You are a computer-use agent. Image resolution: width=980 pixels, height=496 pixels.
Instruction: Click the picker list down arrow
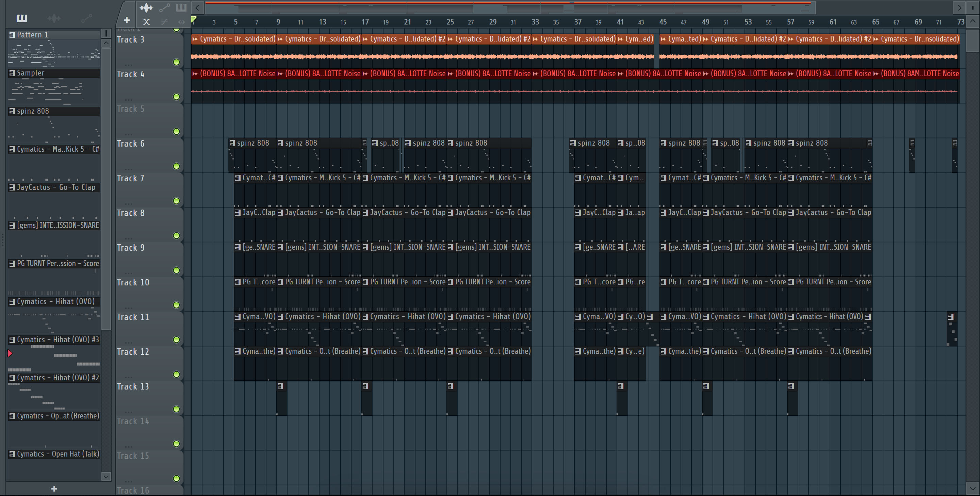click(106, 476)
